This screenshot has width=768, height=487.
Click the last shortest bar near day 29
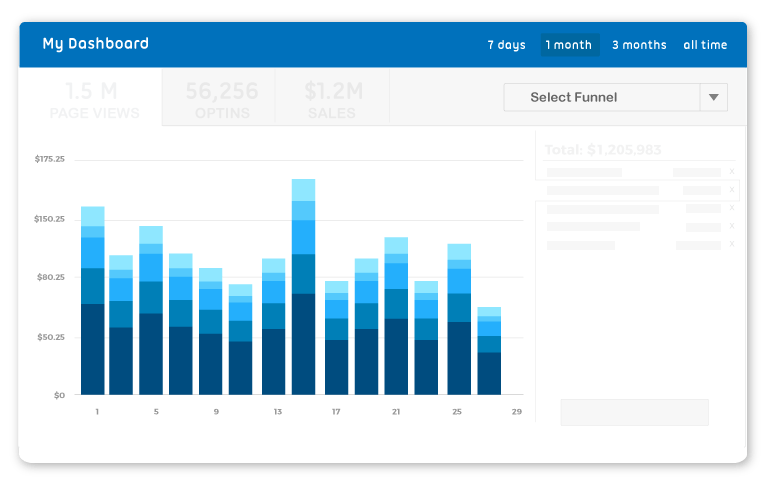coord(489,351)
